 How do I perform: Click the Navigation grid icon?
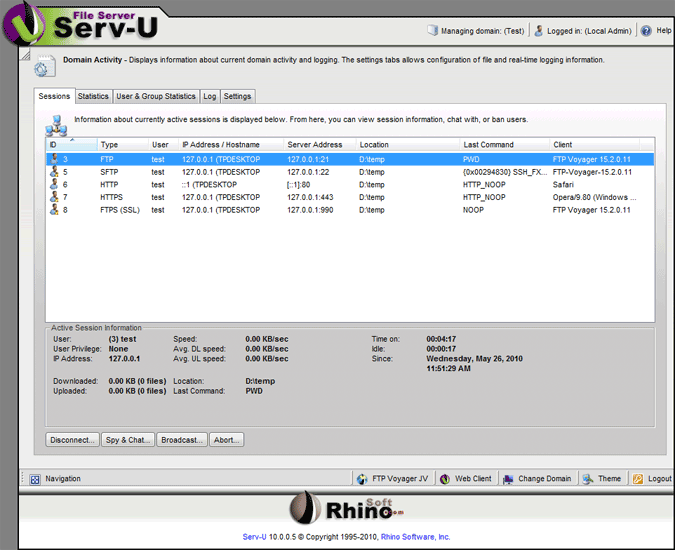[x=35, y=479]
